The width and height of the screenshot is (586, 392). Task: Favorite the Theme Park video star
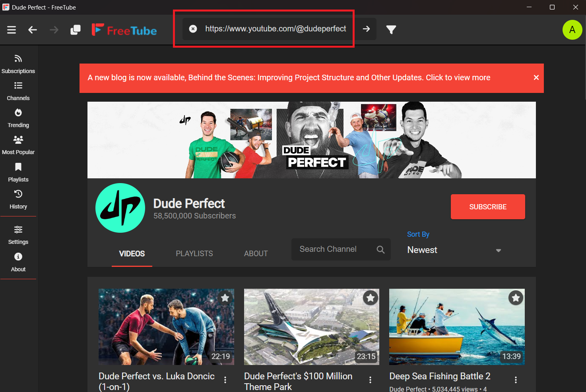371,298
